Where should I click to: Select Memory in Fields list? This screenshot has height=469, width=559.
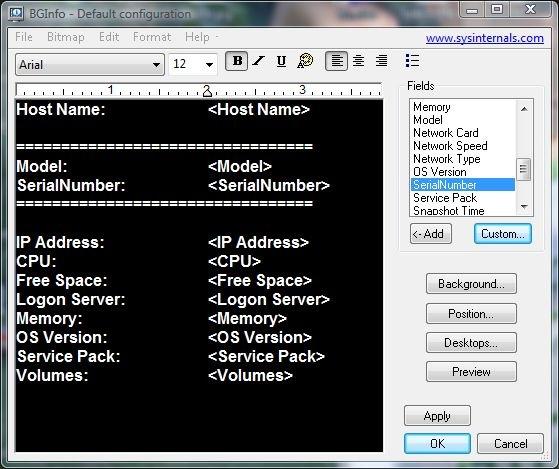click(x=463, y=107)
